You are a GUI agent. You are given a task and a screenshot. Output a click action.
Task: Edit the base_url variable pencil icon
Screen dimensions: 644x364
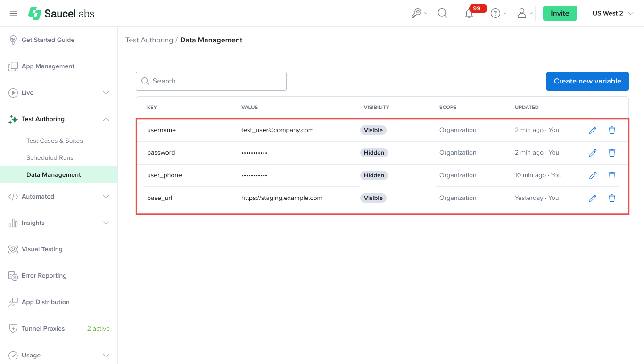click(593, 198)
